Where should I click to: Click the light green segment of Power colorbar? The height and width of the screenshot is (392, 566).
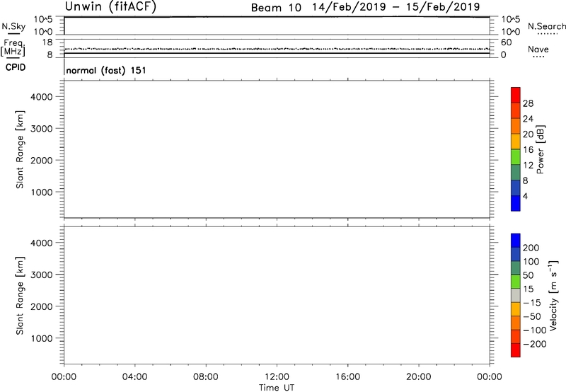(516, 156)
